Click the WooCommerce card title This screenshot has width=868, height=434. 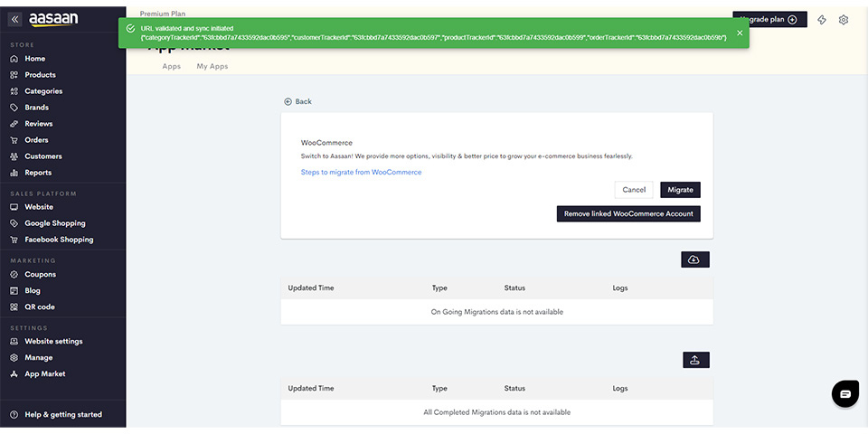tap(326, 143)
